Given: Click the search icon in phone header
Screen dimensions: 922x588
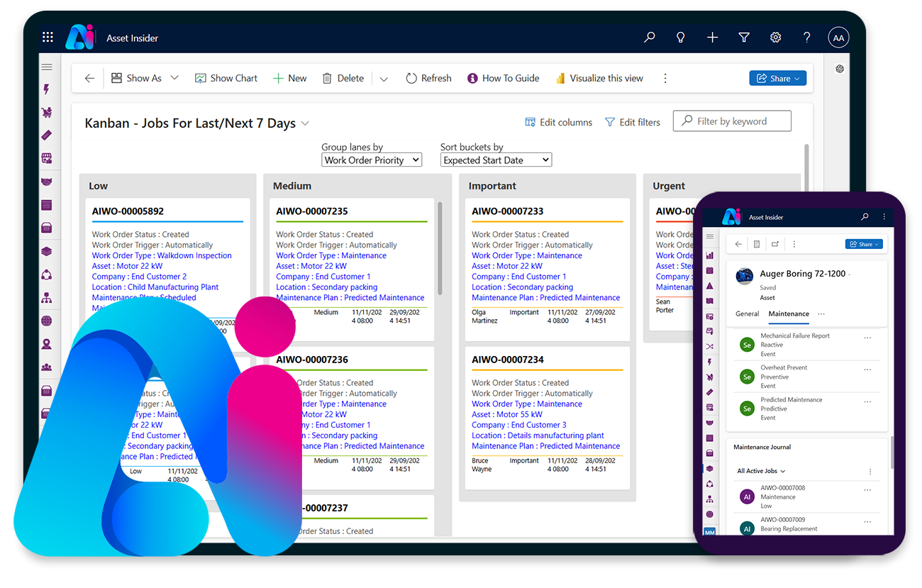Looking at the screenshot, I should [x=865, y=217].
